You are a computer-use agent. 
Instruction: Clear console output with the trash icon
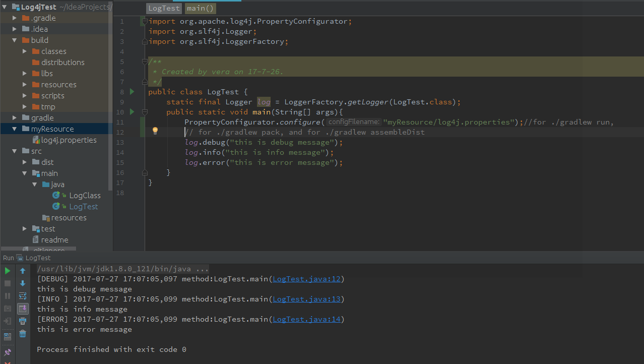pyautogui.click(x=23, y=334)
